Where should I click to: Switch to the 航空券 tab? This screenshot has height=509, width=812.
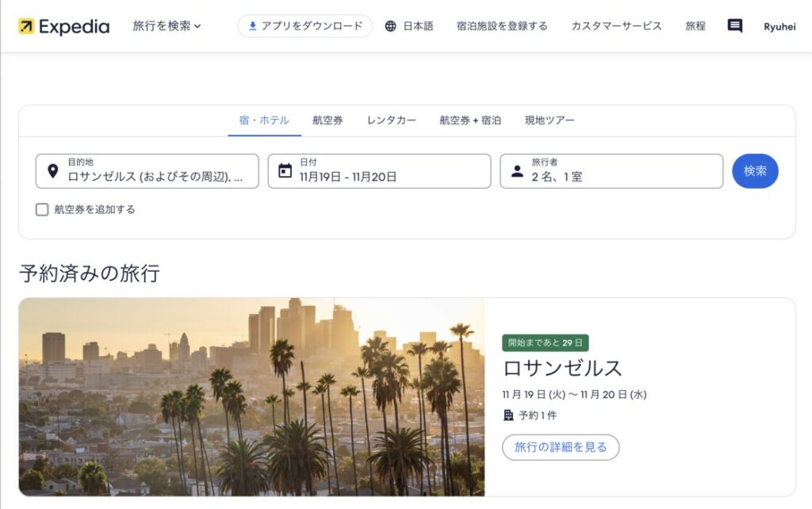327,121
